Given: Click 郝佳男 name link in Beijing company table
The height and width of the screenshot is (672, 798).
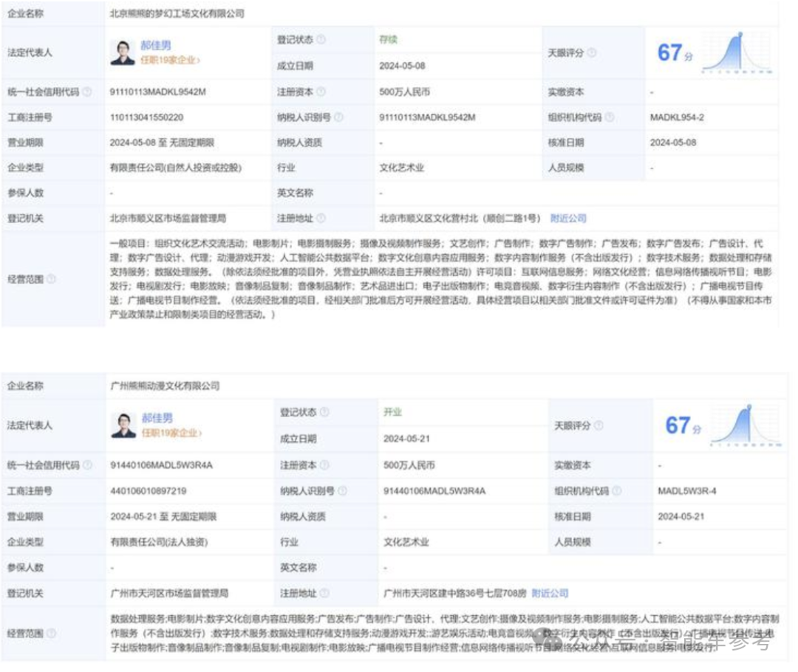Looking at the screenshot, I should point(156,45).
